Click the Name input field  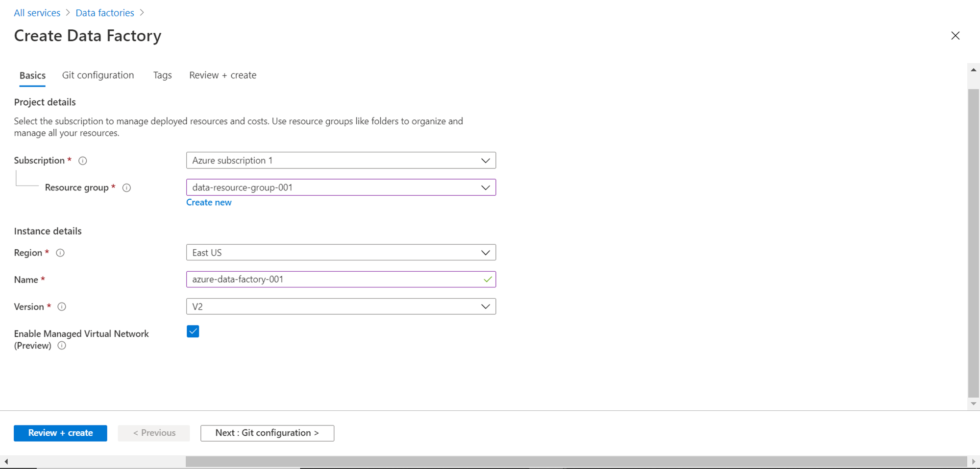coord(341,280)
